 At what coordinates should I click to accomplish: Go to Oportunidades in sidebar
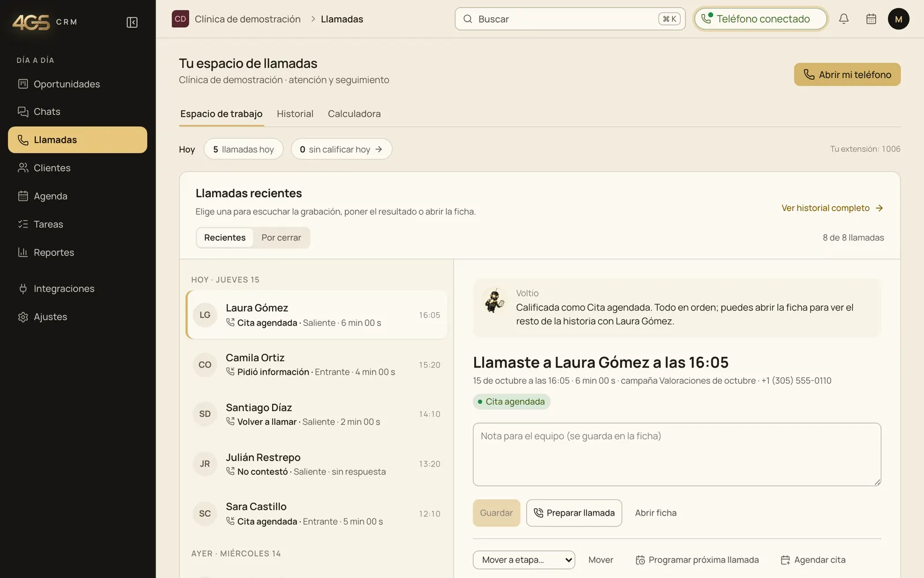click(x=77, y=84)
